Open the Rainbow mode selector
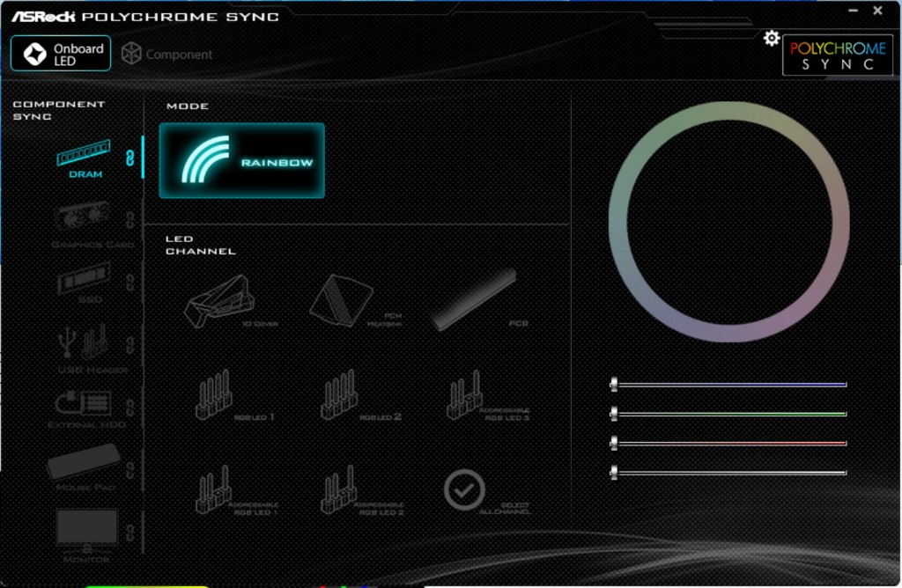 coord(241,160)
